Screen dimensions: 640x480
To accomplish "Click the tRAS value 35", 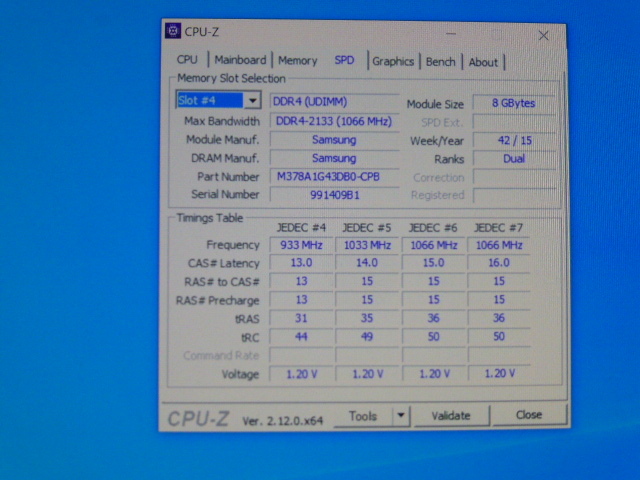I will 367,318.
